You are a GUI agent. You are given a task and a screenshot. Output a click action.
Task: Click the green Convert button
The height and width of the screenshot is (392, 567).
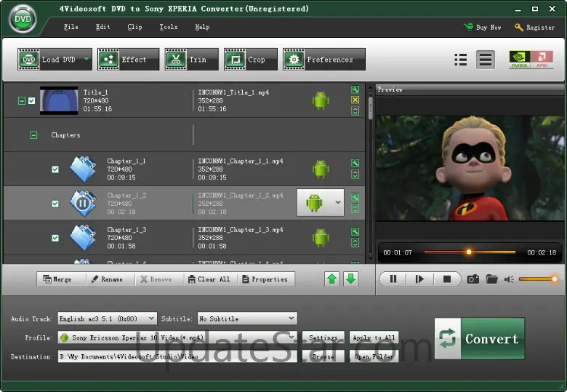480,338
